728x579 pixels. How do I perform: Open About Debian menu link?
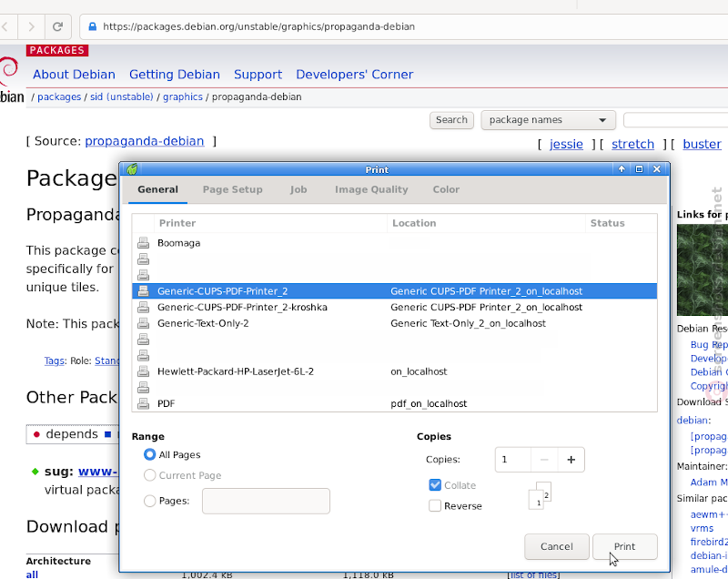click(x=74, y=75)
